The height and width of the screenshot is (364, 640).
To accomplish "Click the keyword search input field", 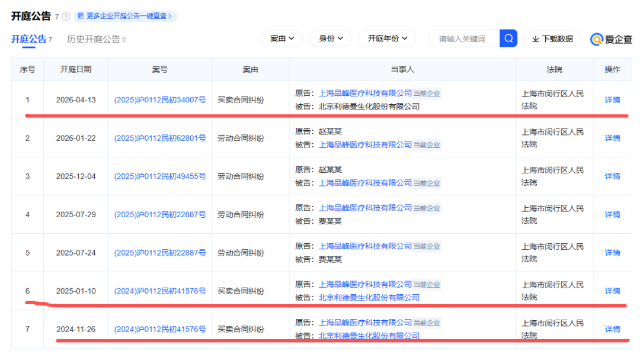I will pyautogui.click(x=465, y=37).
